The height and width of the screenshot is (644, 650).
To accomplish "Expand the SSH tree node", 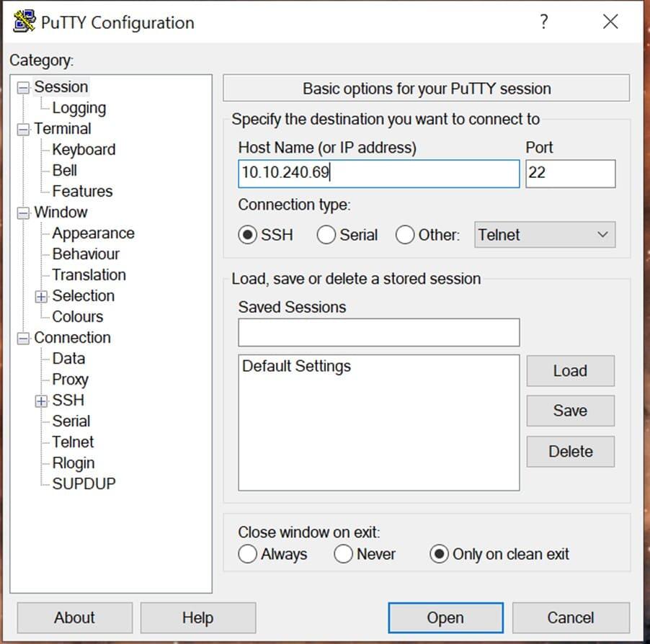I will (41, 400).
